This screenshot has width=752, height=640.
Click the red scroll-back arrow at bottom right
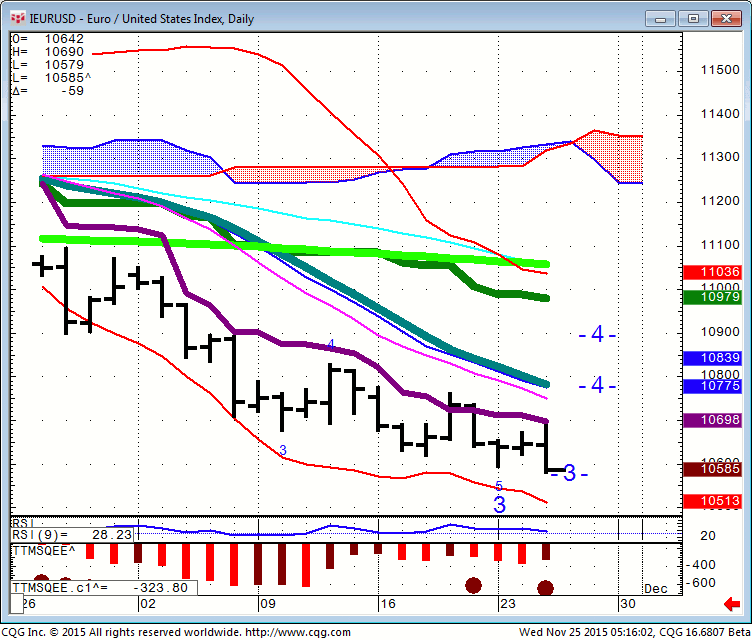click(732, 604)
